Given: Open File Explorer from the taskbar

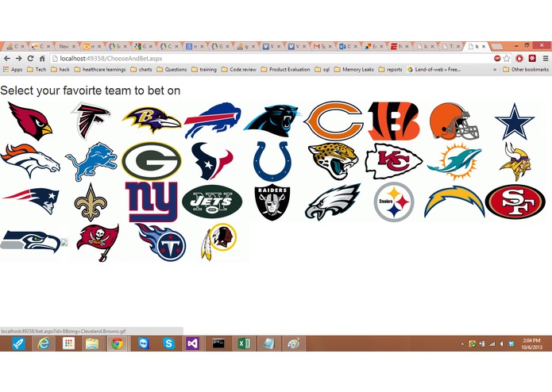Looking at the screenshot, I should click(92, 343).
